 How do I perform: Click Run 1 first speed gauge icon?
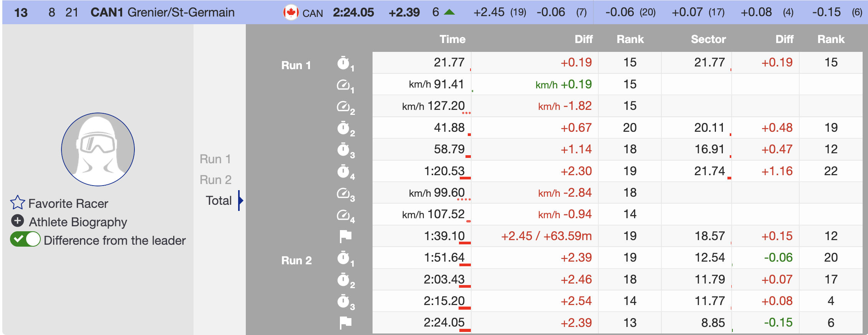[344, 85]
